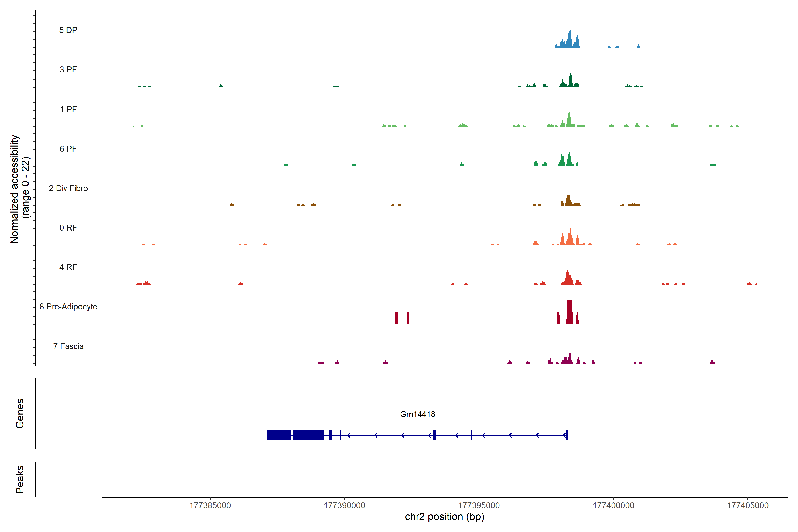Click the Peaks panel title
Viewport: 798px width, 532px height.
pos(20,479)
